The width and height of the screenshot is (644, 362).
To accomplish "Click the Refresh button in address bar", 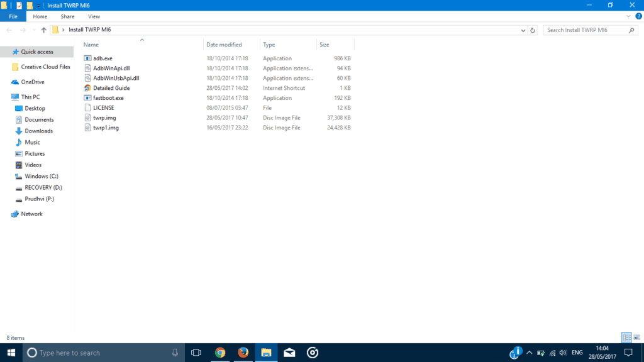I will click(x=533, y=30).
